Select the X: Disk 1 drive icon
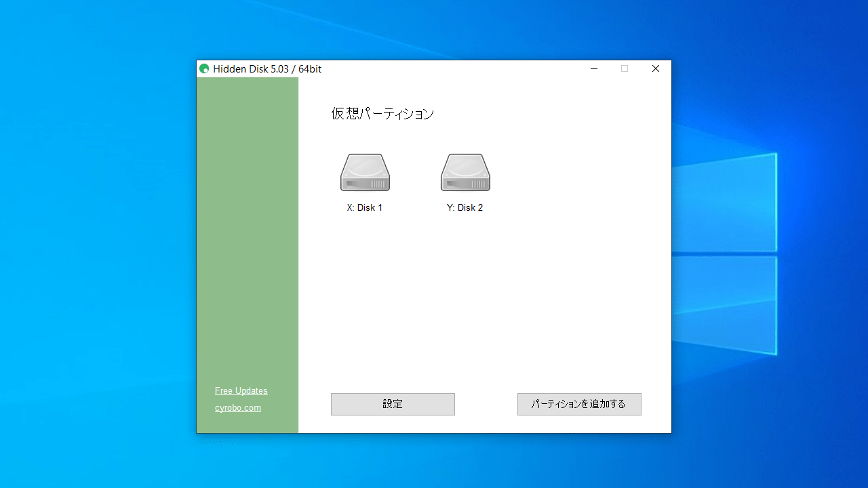 click(x=365, y=173)
